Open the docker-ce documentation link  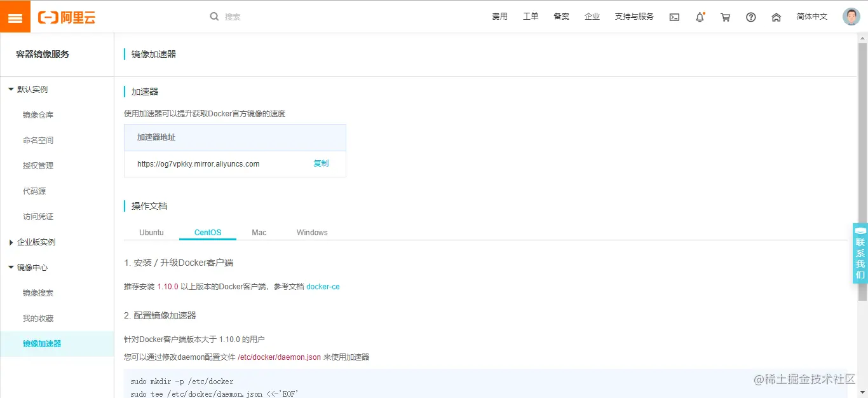(323, 287)
